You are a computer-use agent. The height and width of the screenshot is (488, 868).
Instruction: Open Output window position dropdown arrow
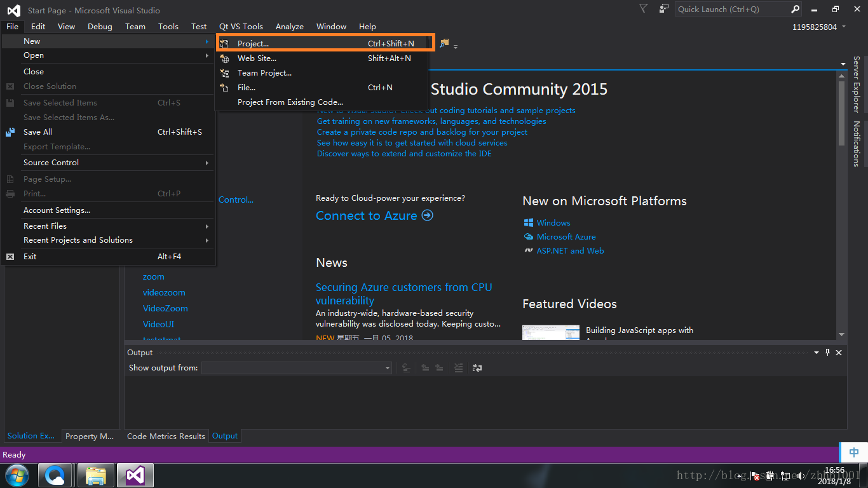point(816,353)
